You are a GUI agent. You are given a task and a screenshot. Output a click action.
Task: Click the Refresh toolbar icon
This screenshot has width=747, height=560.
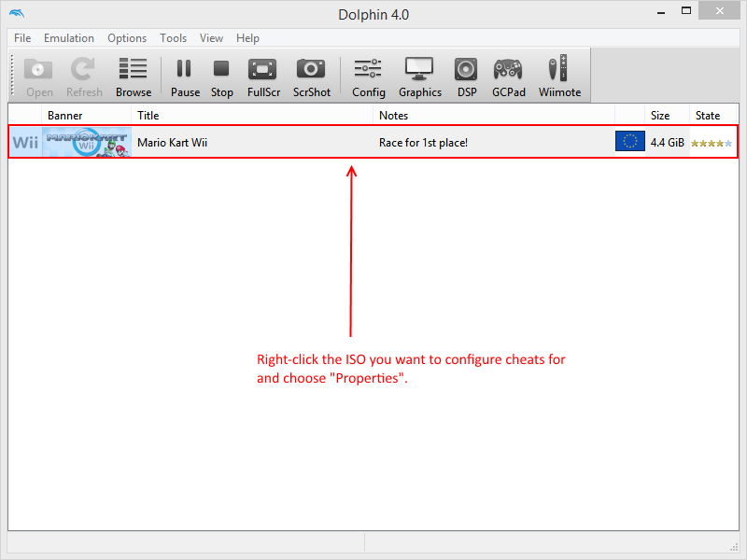[x=84, y=77]
